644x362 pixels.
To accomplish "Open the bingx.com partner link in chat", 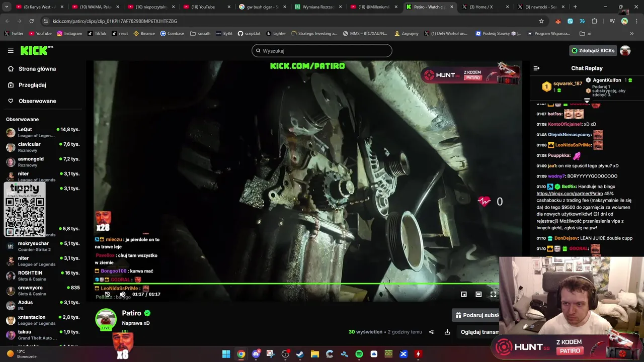I will (570, 194).
